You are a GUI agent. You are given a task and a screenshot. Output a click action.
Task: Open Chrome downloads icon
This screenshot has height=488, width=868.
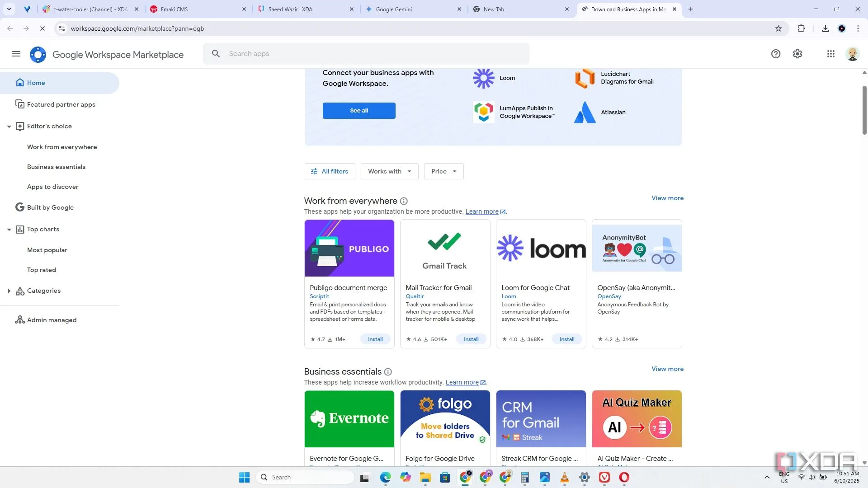pyautogui.click(x=826, y=28)
